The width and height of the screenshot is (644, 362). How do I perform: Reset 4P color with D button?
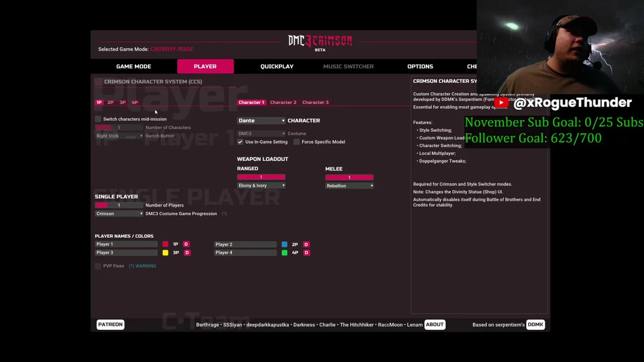[307, 253]
